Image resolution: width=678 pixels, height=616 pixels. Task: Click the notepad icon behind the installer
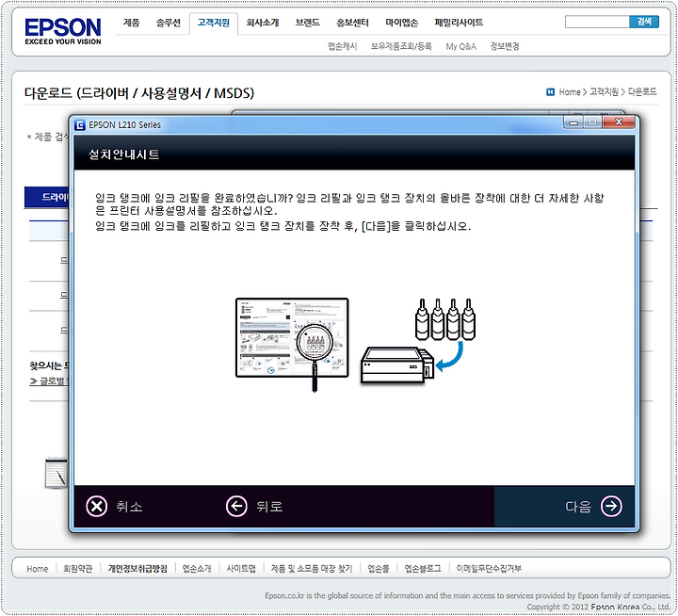tap(56, 473)
